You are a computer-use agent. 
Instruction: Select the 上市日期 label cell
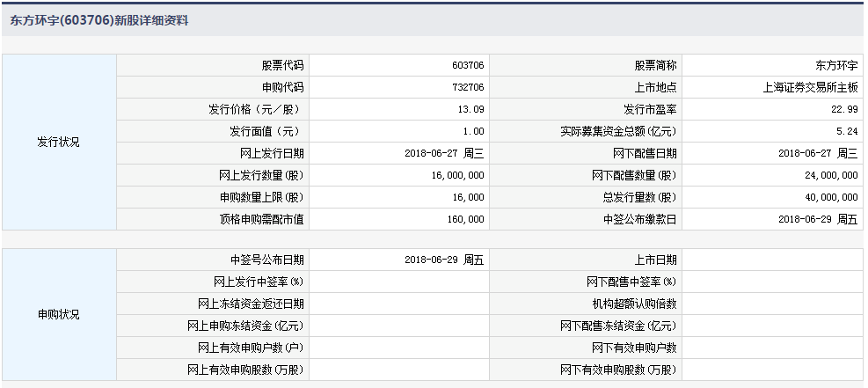click(654, 260)
